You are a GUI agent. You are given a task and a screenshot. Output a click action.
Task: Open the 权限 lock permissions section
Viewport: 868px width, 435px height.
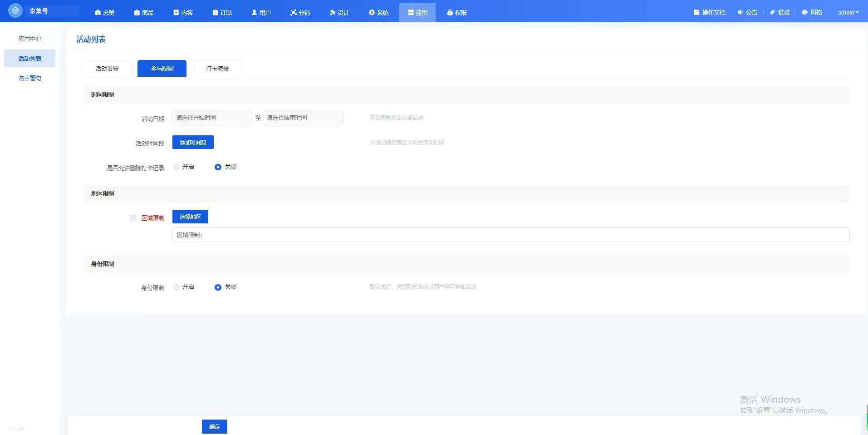457,13
